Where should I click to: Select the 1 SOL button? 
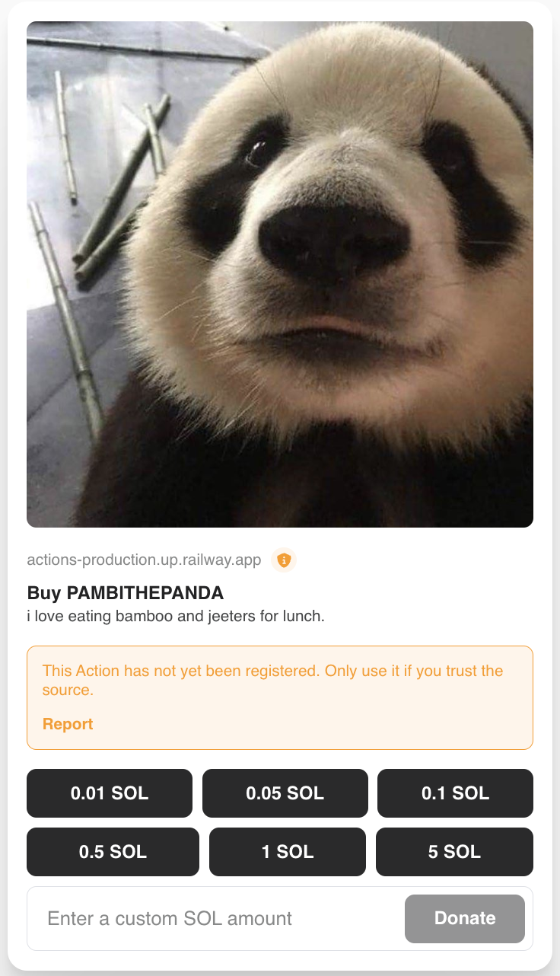288,852
